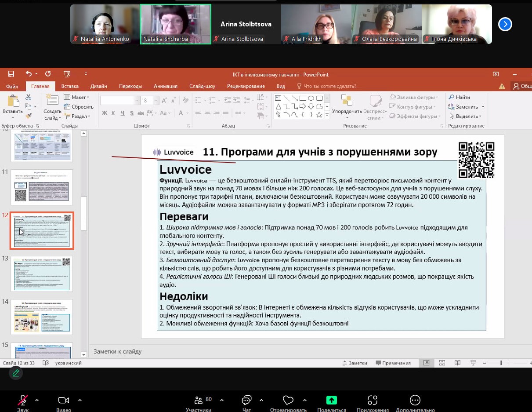Cut selection with the scissors icon
Screen dimensions: 532x412
pyautogui.click(x=29, y=97)
